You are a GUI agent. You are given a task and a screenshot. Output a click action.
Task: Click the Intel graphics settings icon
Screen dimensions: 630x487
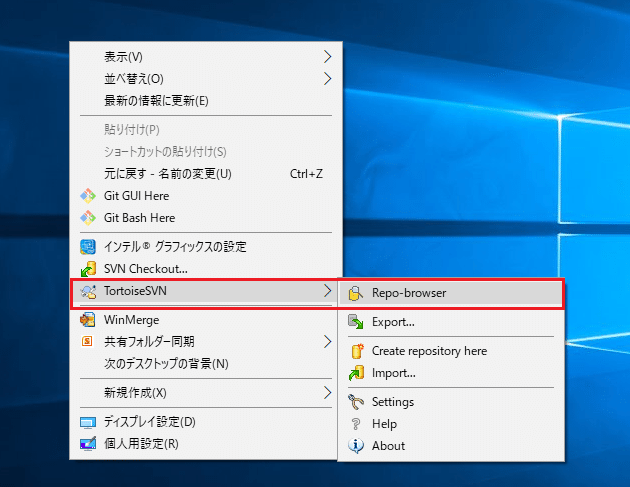[x=88, y=247]
